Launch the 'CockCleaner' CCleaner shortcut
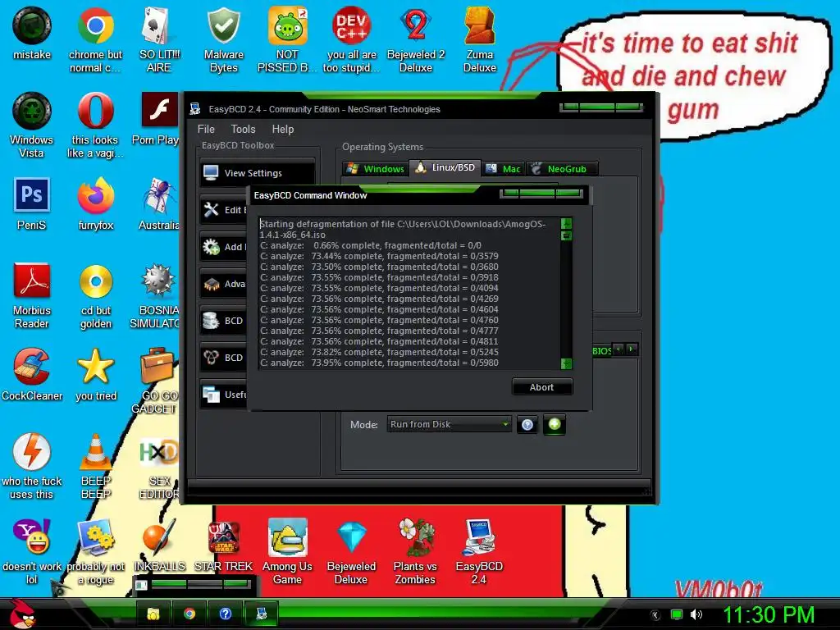Screen dimensions: 840x630 point(32,374)
